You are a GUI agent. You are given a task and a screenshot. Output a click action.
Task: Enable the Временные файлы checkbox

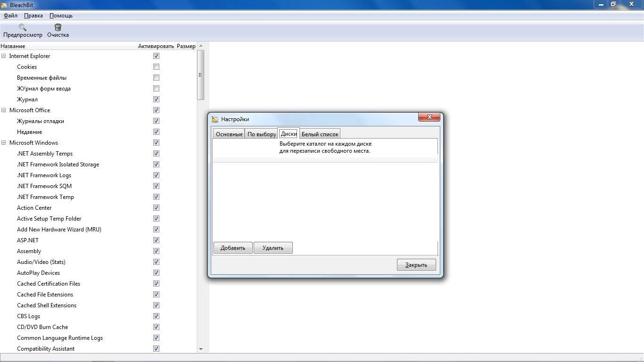156,78
